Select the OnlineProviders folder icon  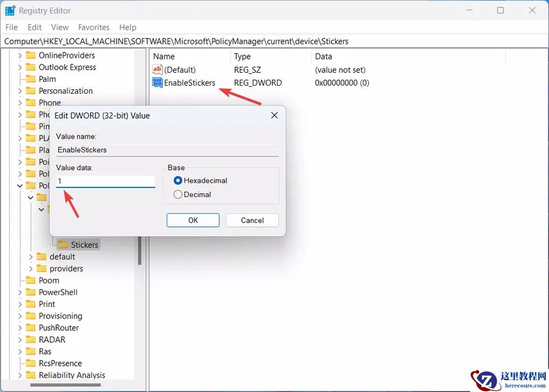pos(31,55)
